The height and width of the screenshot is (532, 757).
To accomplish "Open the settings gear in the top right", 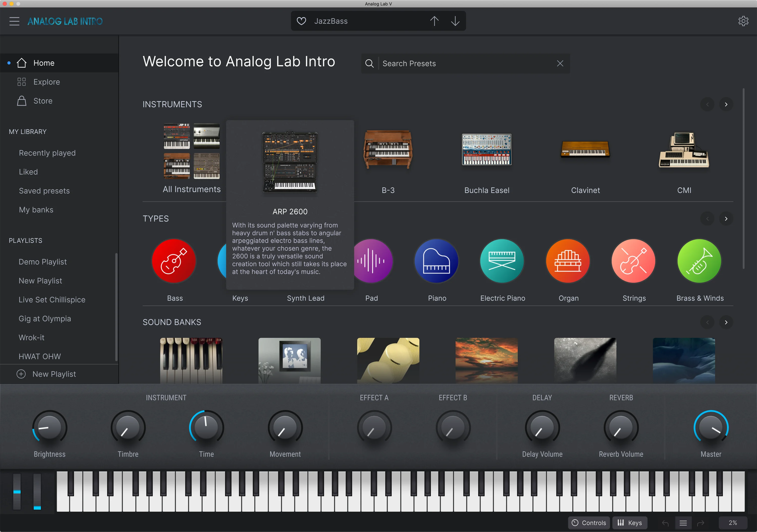I will [743, 21].
